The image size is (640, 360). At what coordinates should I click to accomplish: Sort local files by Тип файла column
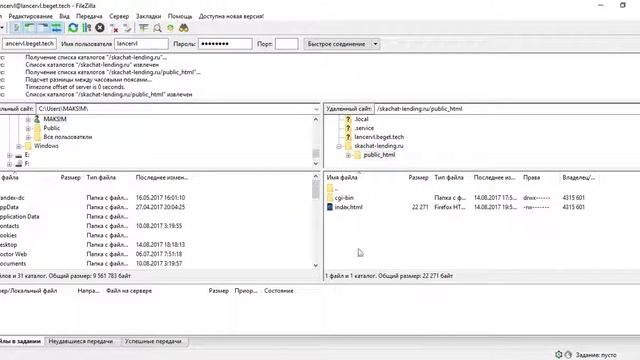(101, 178)
